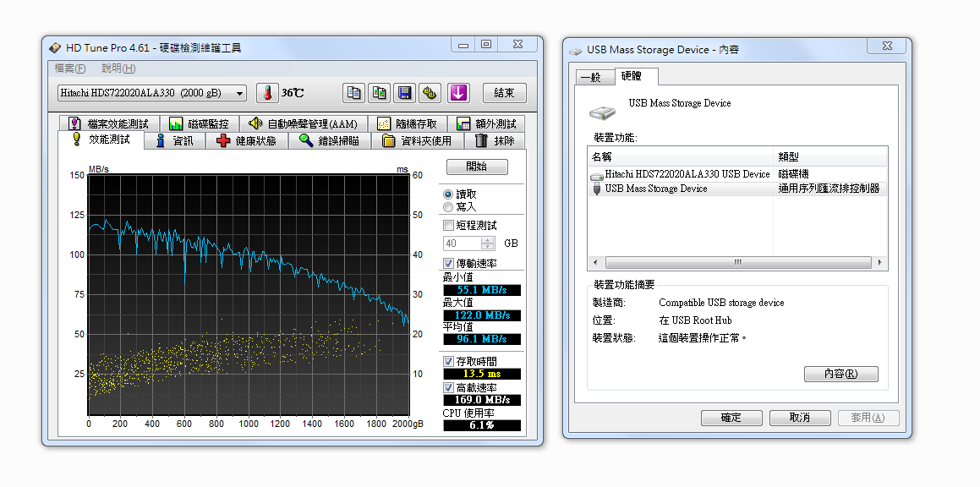Switch to the 錯誤掃瞄 tab

coord(330,140)
